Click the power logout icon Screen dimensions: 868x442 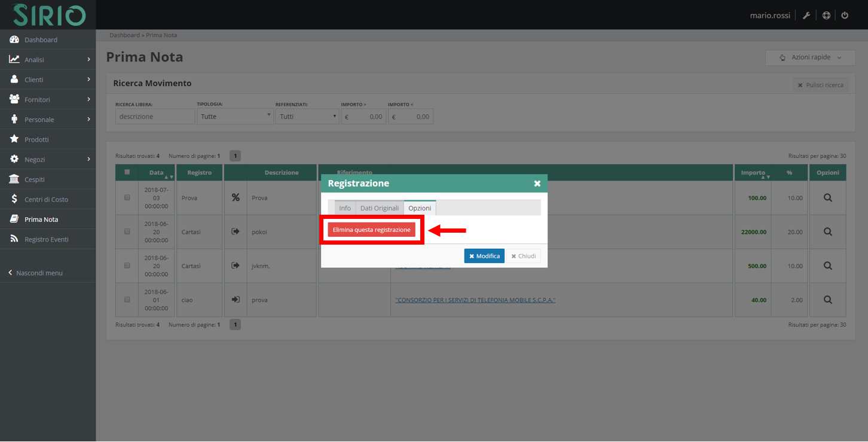845,16
